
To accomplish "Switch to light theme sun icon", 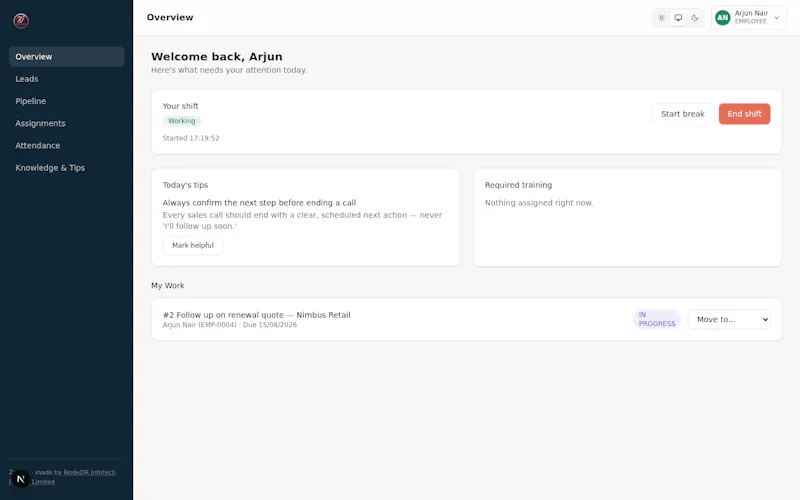I will [661, 18].
